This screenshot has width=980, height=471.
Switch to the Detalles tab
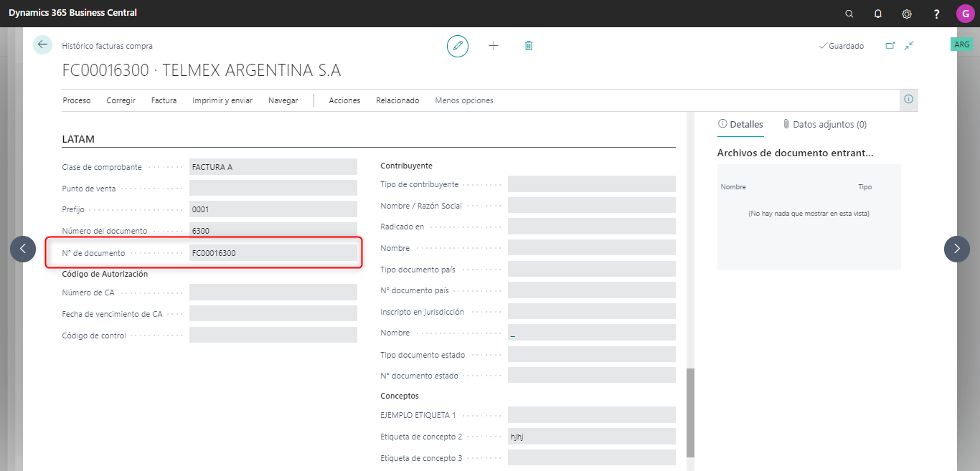740,125
